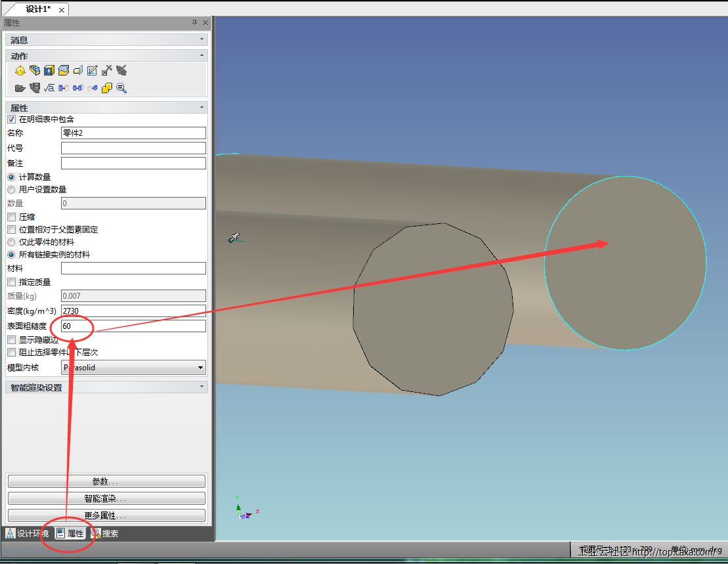
Task: Uncheck 在明细表中包含 checkbox
Action: (11, 119)
